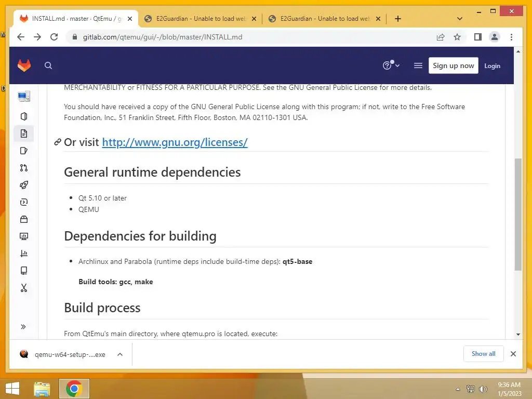Open Analytics chart sidebar icon
The image size is (532, 399).
pos(24,254)
